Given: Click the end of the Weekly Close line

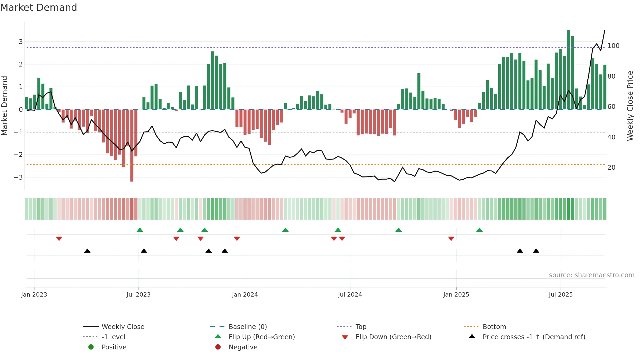Looking at the screenshot, I should pos(605,30).
